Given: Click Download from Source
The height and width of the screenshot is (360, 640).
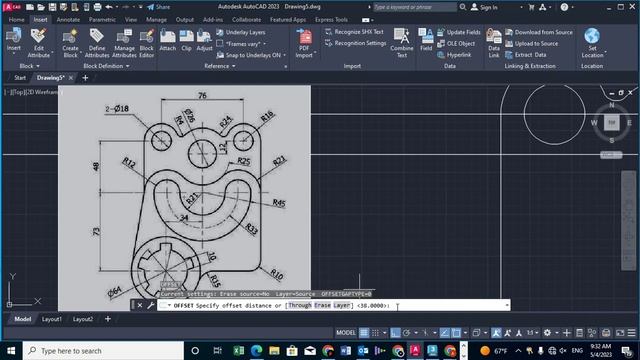Looking at the screenshot, I should click(539, 32).
